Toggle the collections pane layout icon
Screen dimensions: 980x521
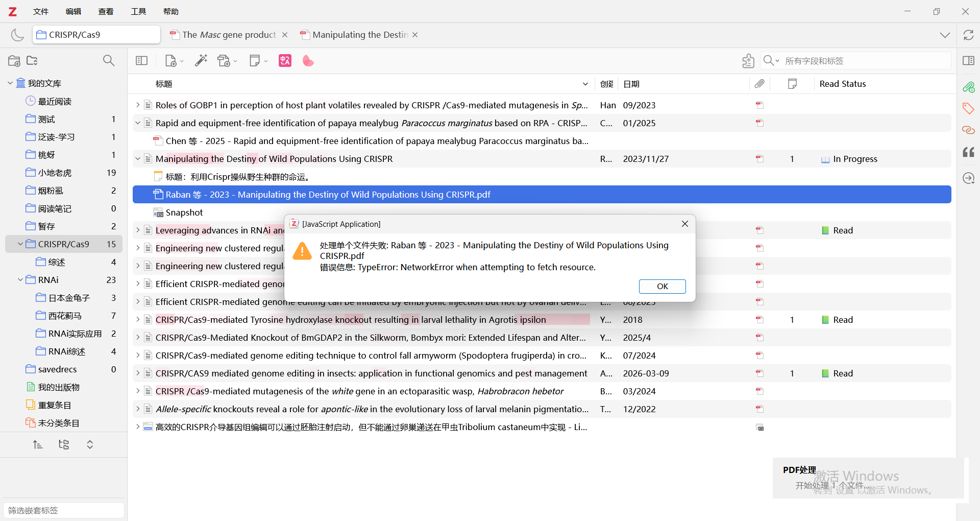(142, 61)
